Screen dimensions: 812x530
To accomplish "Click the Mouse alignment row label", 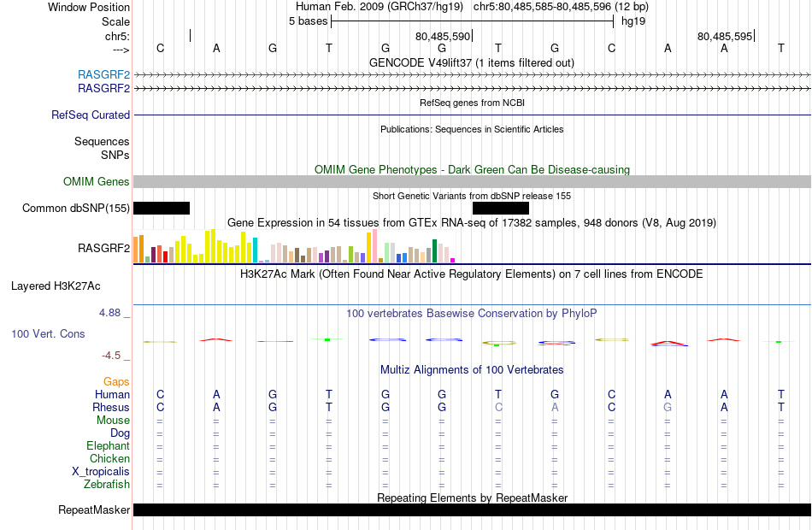I will (x=113, y=421).
